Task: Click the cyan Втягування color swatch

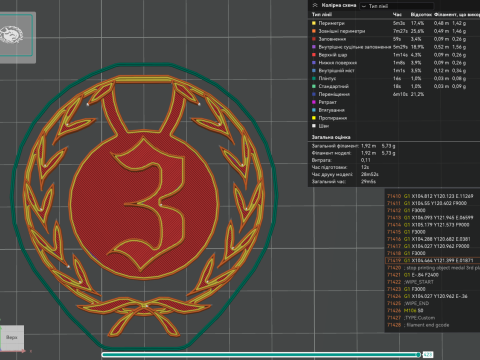Action: click(314, 110)
